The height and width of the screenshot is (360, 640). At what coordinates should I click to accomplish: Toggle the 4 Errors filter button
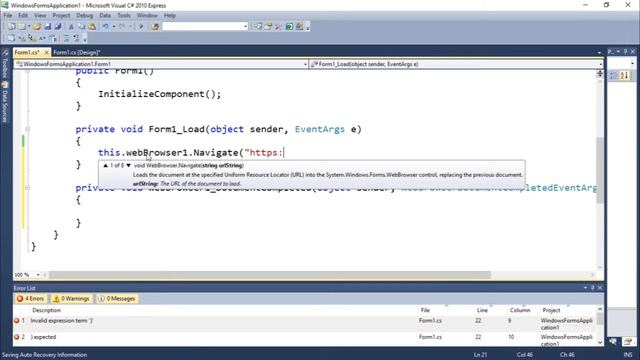(30, 299)
